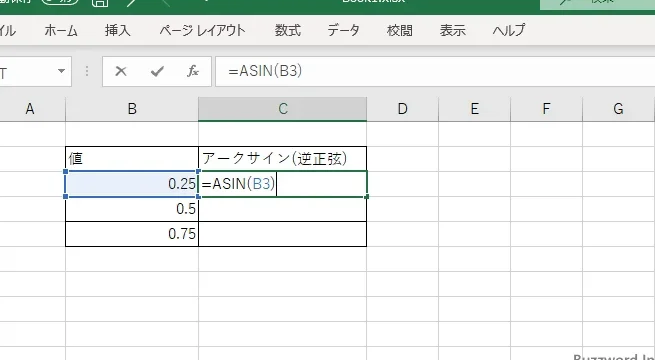Switch to the ページ レイアウト tab
The width and height of the screenshot is (655, 360).
click(203, 30)
